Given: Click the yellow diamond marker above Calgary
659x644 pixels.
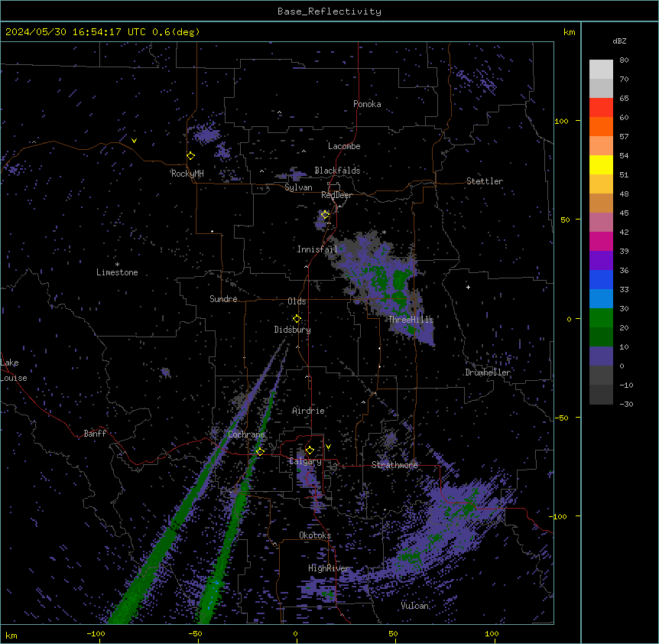Looking at the screenshot, I should click(310, 450).
